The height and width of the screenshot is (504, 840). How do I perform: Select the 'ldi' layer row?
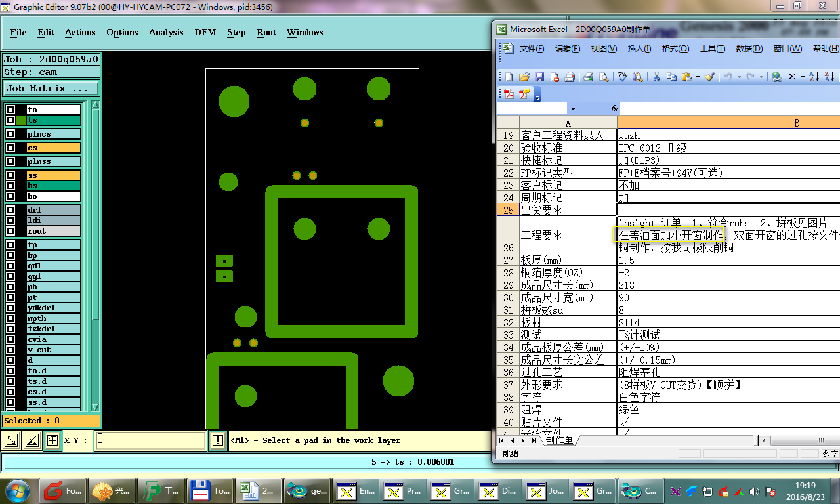tap(53, 220)
